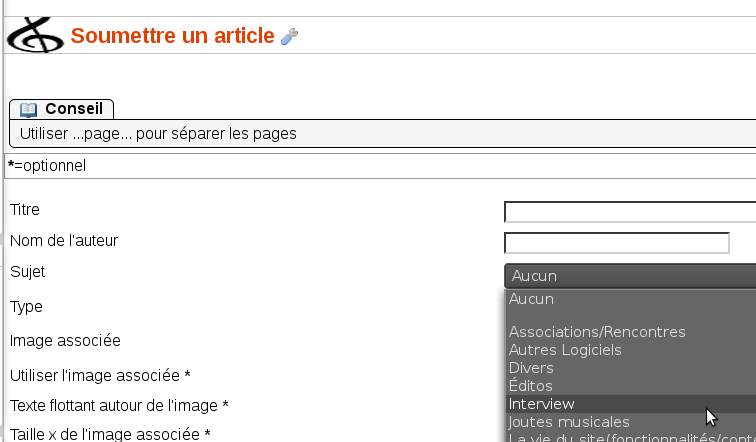Click the 'Sujet' field label
Viewport: 756px width, 442px height.
[27, 272]
